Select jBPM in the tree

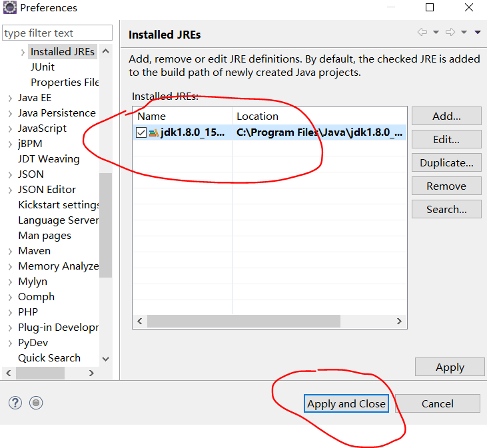pyautogui.click(x=30, y=144)
